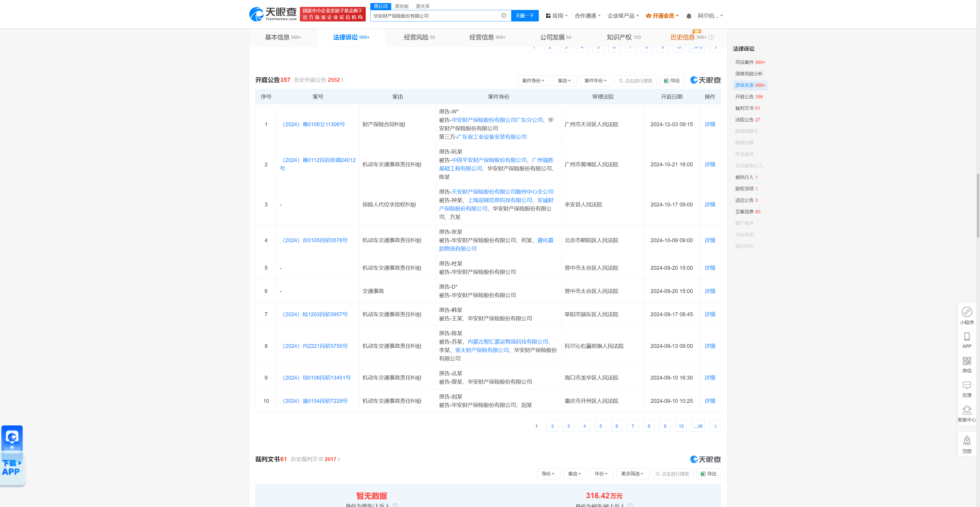Switch to the 知识产权 tab
The image size is (980, 507).
coord(623,37)
